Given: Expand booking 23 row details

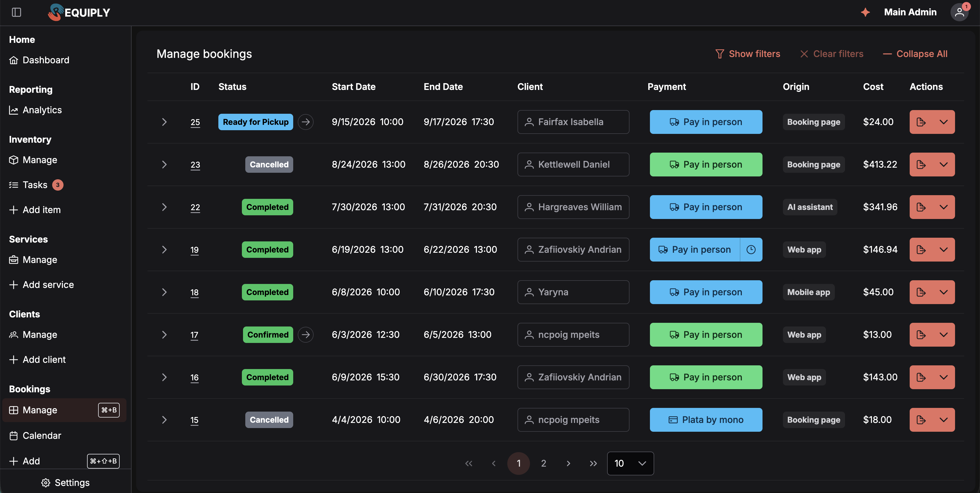Looking at the screenshot, I should 164,165.
